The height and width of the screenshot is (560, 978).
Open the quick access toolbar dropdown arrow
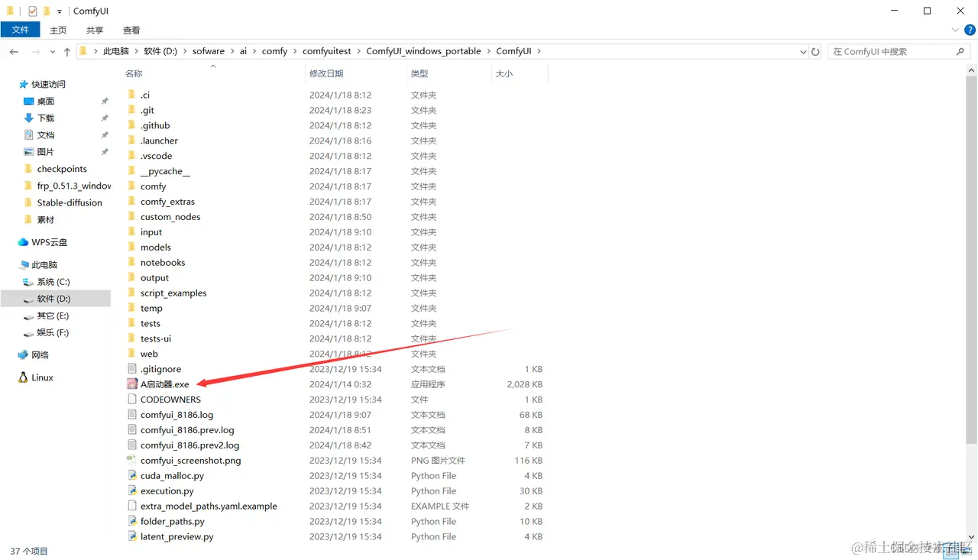pos(60,11)
